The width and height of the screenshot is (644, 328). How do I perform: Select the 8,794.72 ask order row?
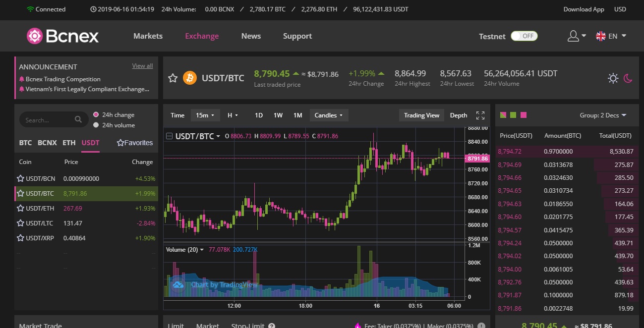click(567, 151)
